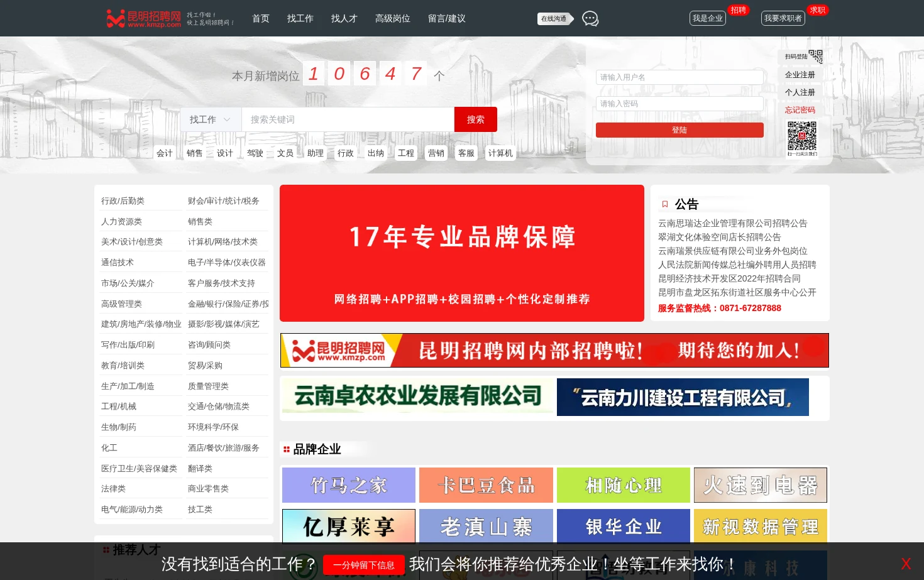Open the 通信技术 job category
The width and height of the screenshot is (924, 580).
pos(118,262)
